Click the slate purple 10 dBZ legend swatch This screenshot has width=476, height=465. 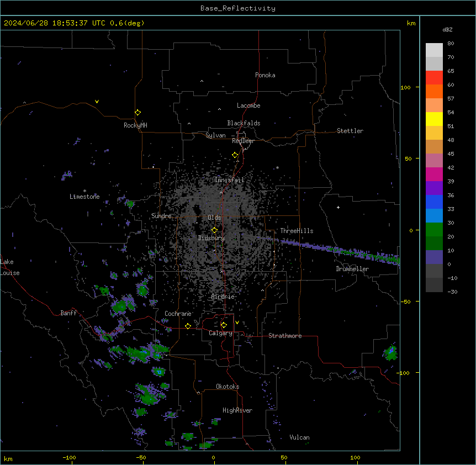(x=434, y=257)
